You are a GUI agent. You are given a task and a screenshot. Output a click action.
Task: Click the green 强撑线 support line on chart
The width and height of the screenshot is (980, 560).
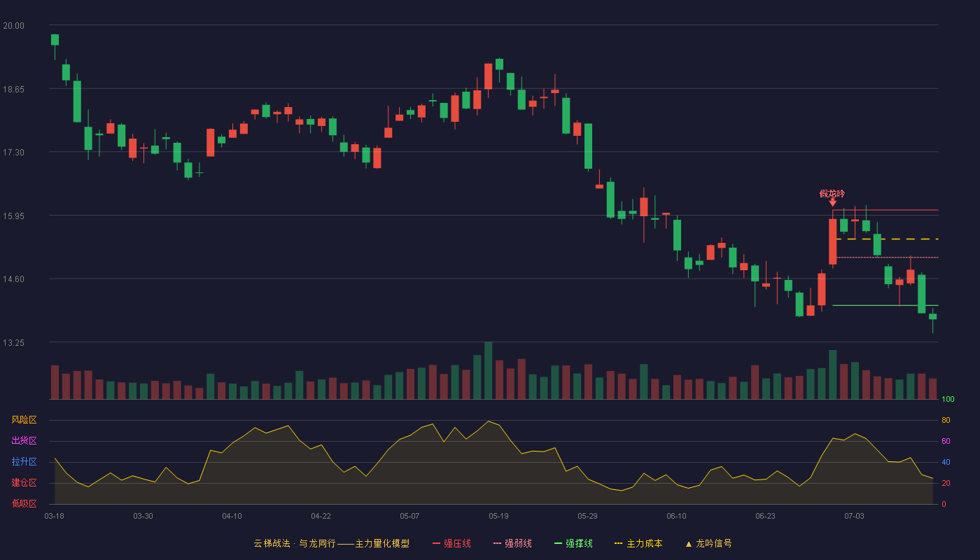click(885, 305)
